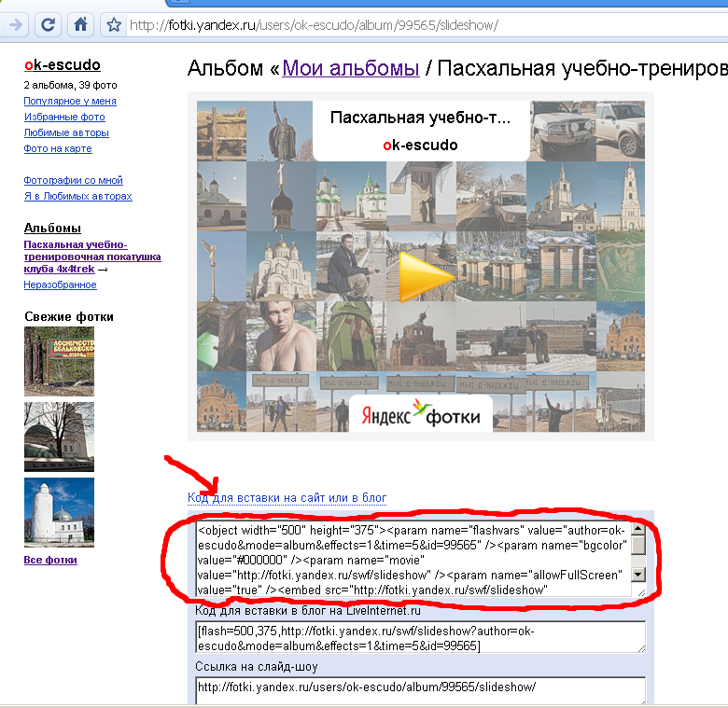This screenshot has width=728, height=708.
Task: Click the browser forward arrow button
Action: pyautogui.click(x=16, y=24)
